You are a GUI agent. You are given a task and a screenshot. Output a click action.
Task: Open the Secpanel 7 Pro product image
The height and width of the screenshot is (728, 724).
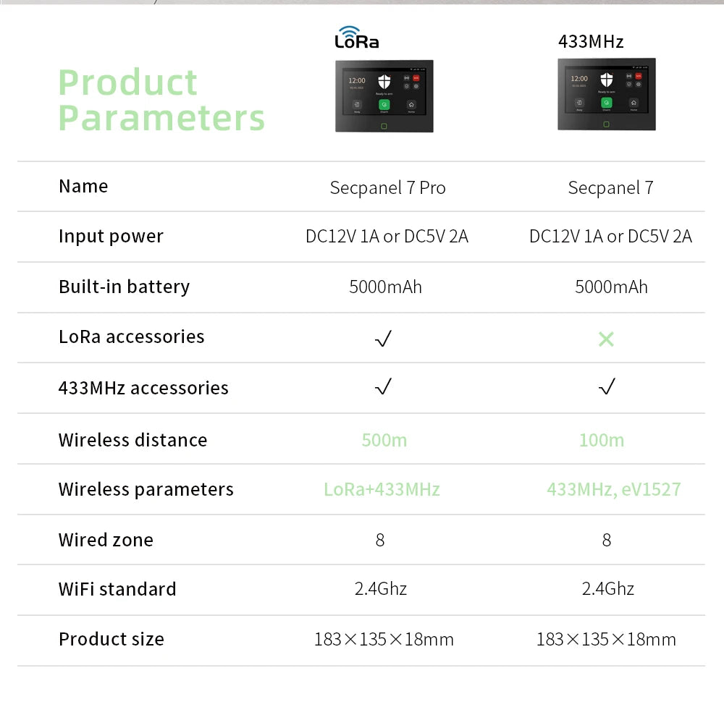(x=384, y=96)
